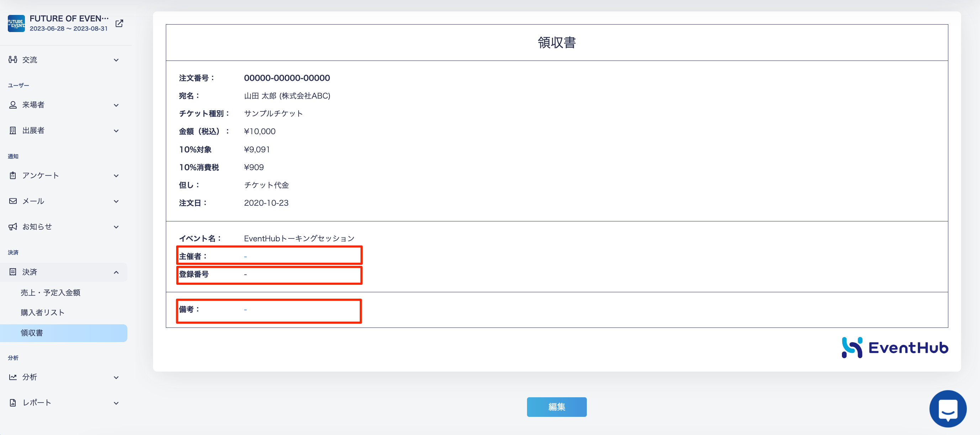Expand the 出展者 menu chevron
Viewport: 980px width, 435px height.
116,131
